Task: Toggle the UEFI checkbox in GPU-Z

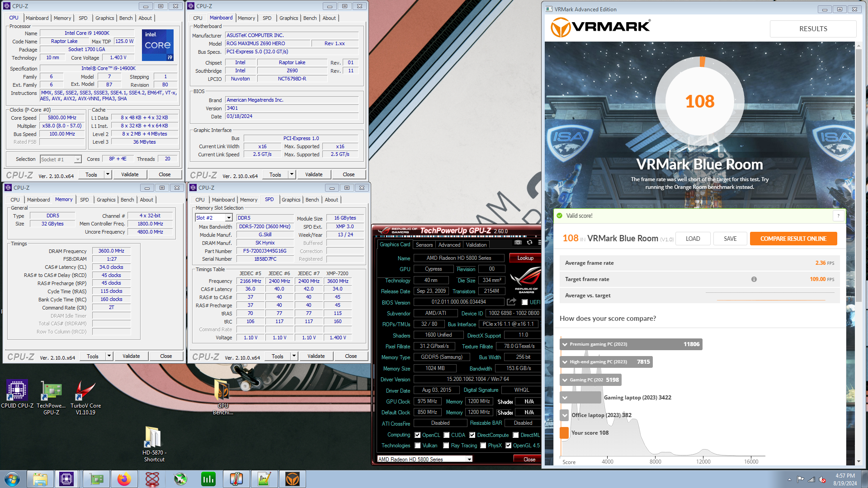Action: click(525, 302)
